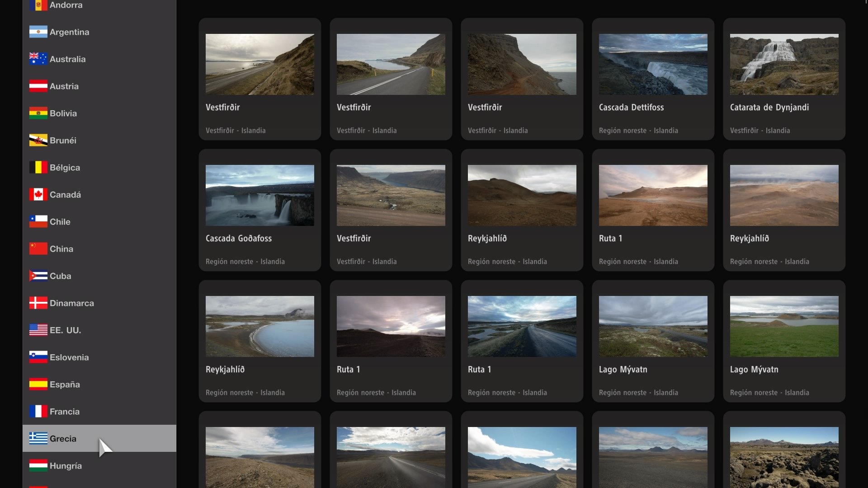The height and width of the screenshot is (488, 868).
Task: Open the Catarata de Dynjandi thumbnail
Action: 784,64
